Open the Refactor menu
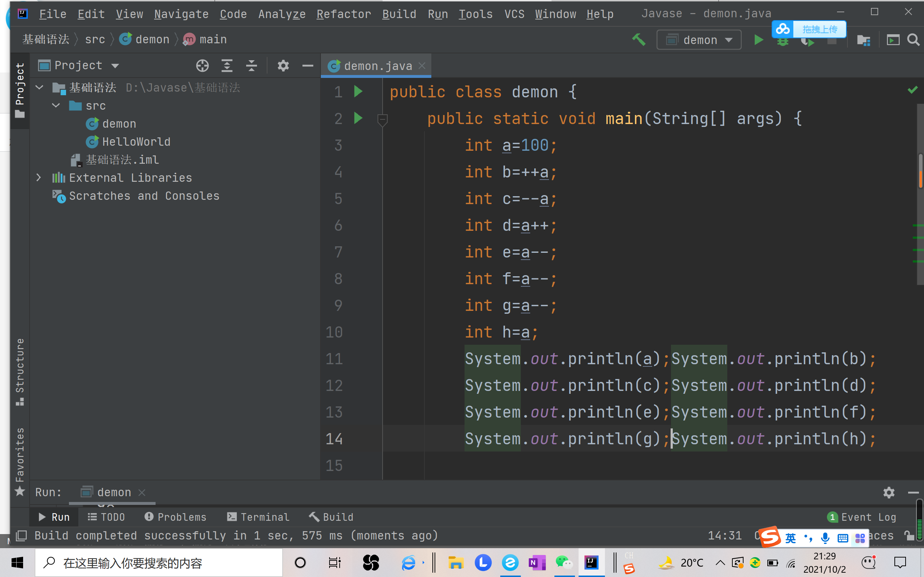 (x=344, y=14)
